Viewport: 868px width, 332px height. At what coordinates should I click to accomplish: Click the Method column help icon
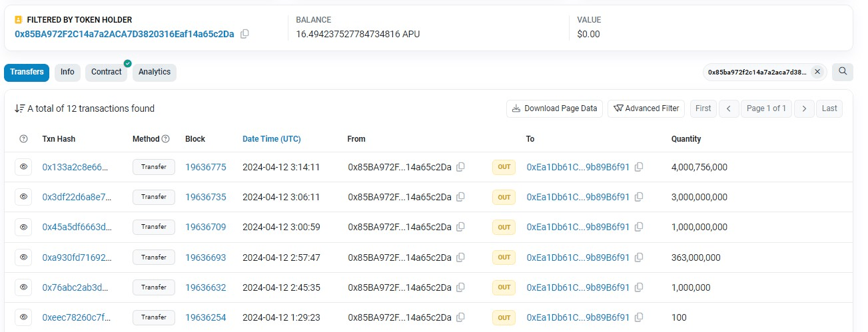(x=166, y=139)
